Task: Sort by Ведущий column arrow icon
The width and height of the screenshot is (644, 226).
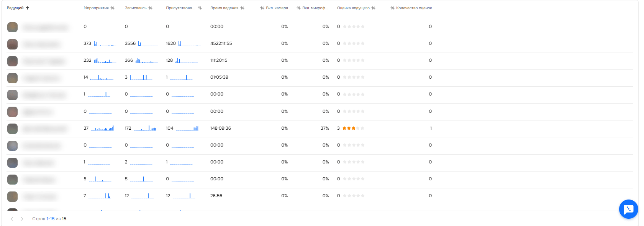Action: (27, 8)
